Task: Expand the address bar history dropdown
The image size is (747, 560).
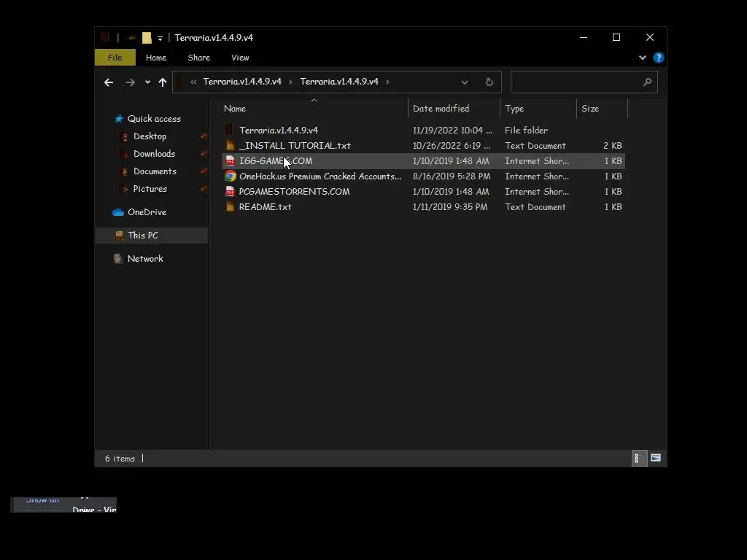Action: pyautogui.click(x=465, y=82)
